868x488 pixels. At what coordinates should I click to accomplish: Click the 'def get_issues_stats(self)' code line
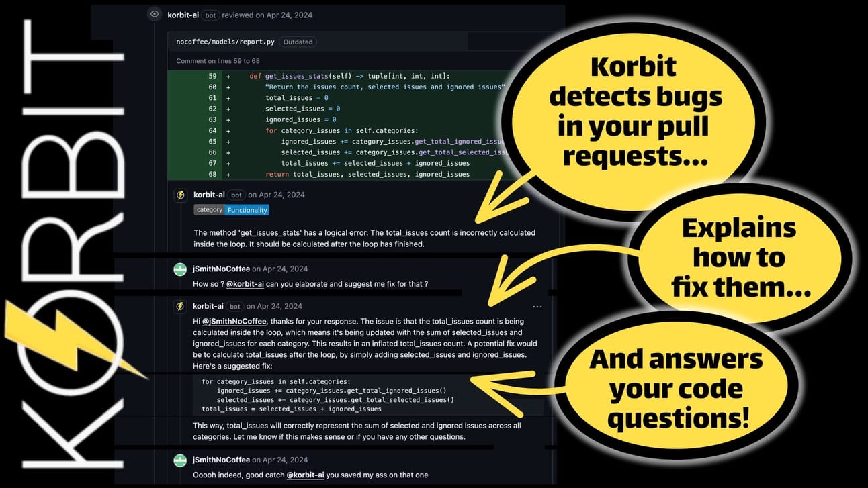coord(349,77)
